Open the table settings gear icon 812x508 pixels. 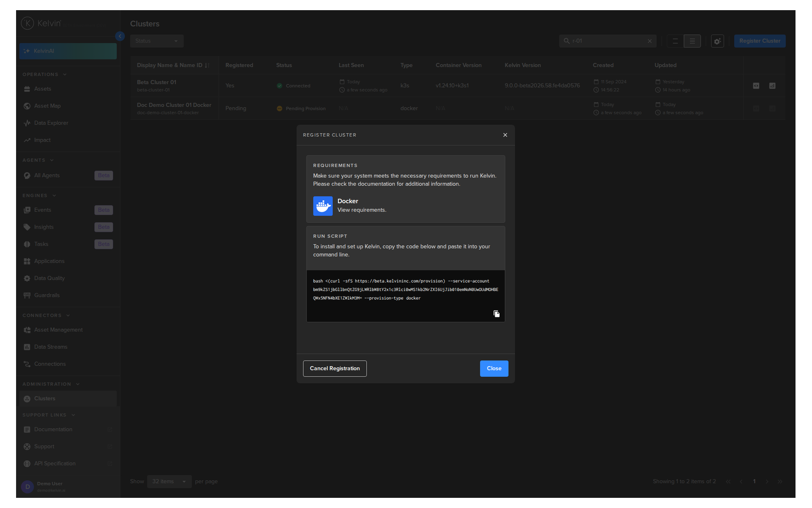coord(717,41)
